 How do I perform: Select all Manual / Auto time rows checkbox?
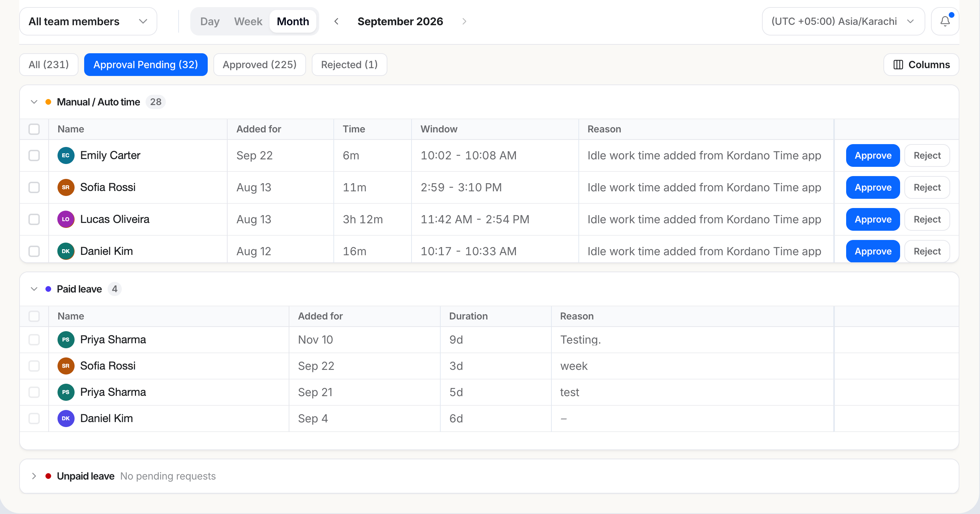pos(34,129)
